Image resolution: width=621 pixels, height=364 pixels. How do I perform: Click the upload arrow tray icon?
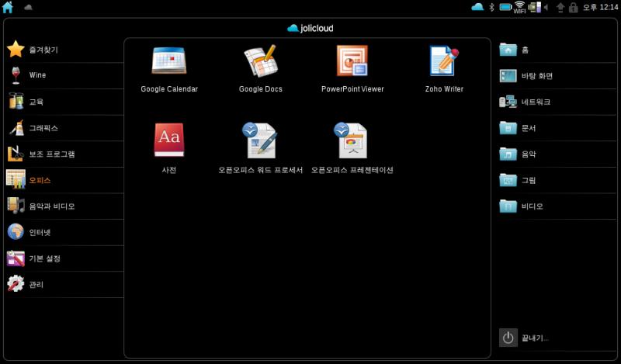(560, 7)
